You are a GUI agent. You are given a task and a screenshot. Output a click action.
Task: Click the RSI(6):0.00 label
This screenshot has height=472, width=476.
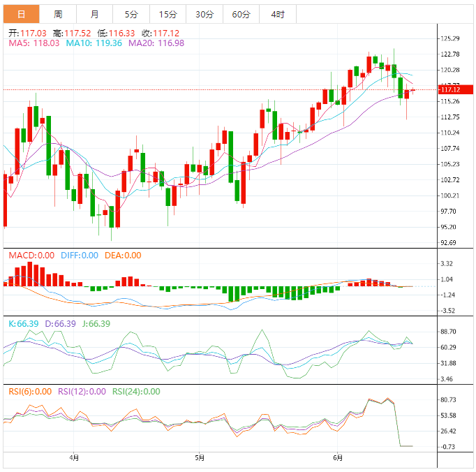point(30,392)
